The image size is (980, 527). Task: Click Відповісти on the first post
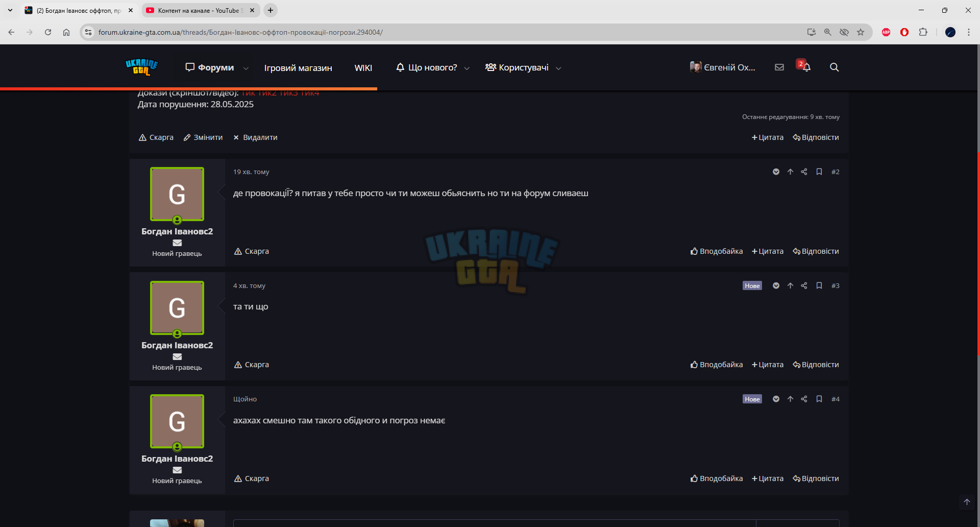pos(816,137)
